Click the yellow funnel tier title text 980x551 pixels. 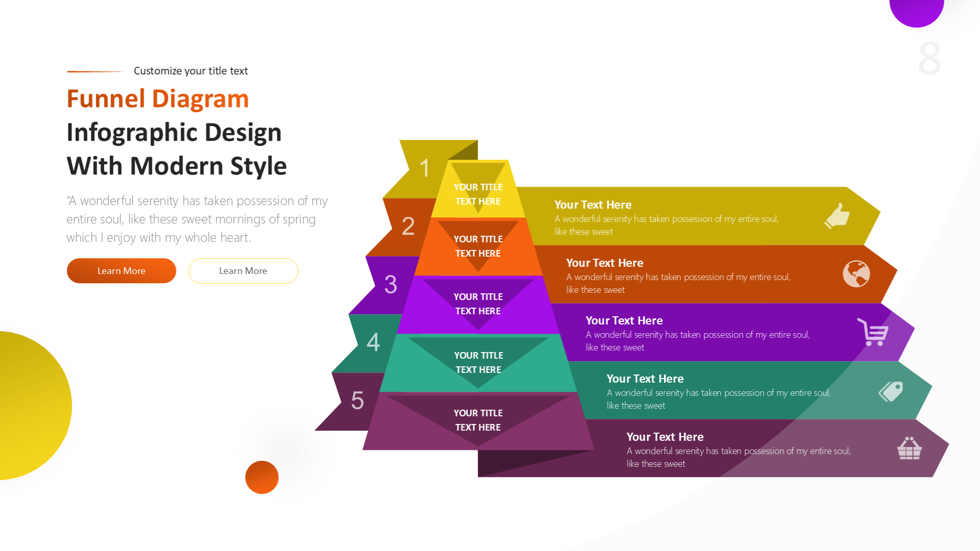tap(478, 194)
